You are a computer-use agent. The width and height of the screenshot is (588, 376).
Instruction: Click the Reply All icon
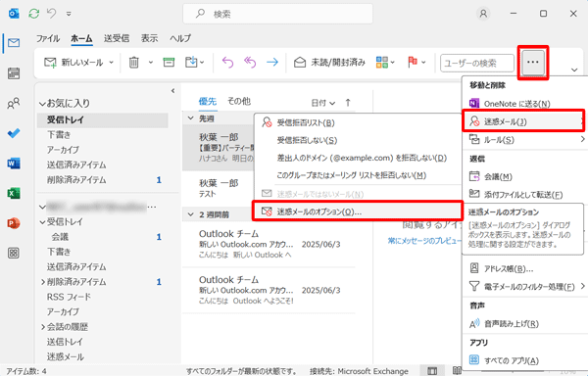point(250,62)
